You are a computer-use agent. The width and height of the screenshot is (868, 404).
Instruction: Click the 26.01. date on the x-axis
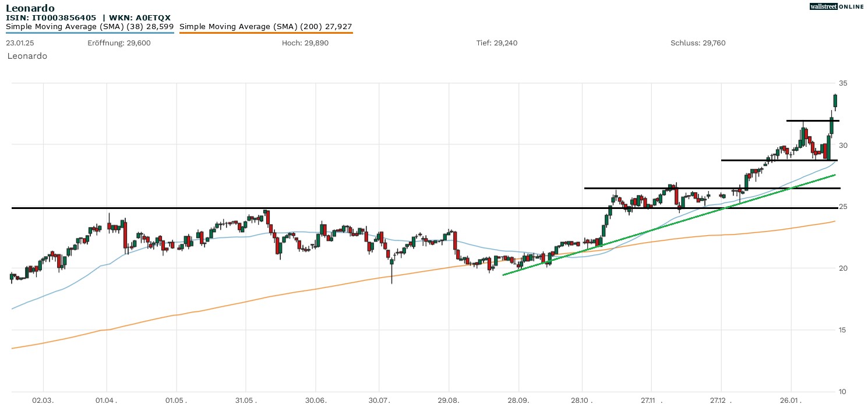(791, 401)
